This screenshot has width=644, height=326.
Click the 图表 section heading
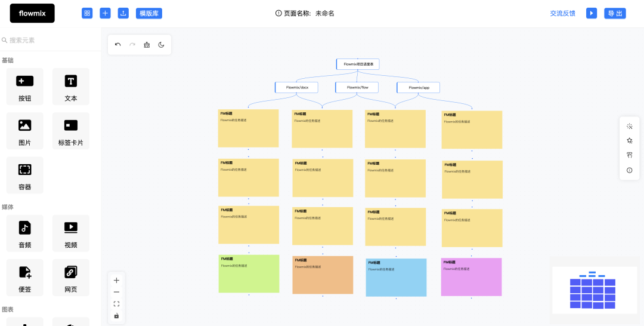coord(7,309)
